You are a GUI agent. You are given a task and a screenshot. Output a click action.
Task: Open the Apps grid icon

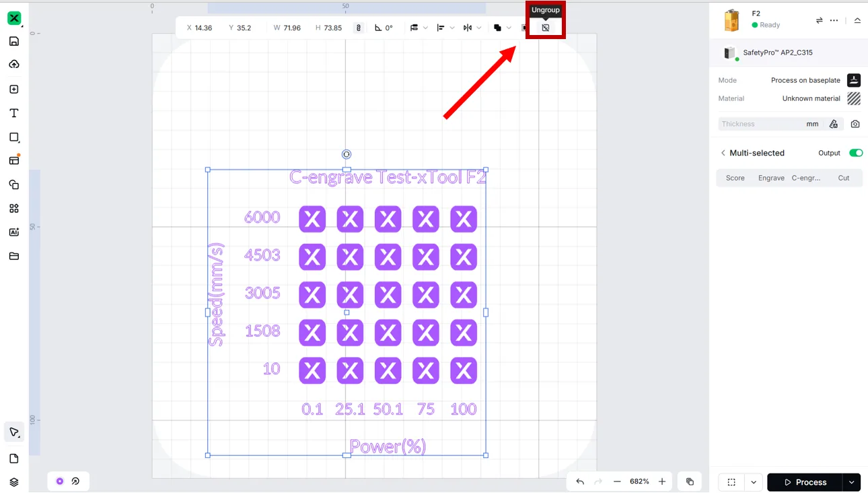14,208
